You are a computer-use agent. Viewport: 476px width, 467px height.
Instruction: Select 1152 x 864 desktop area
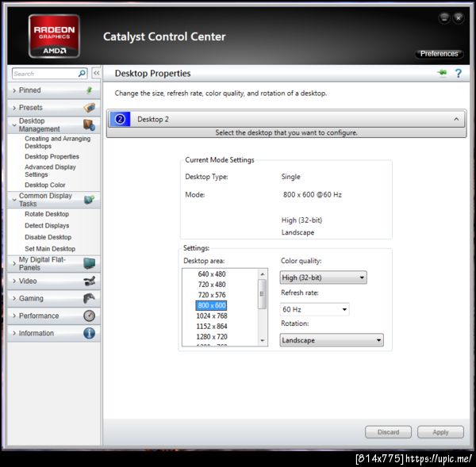[x=212, y=326]
